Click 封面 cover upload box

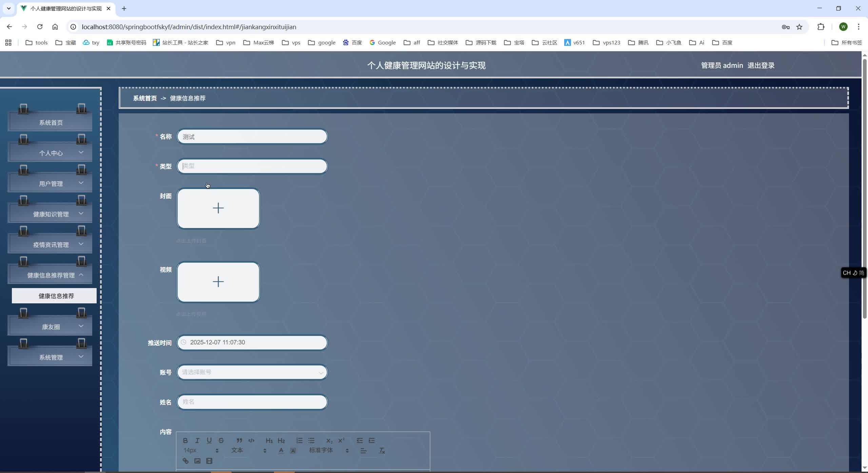pos(218,208)
